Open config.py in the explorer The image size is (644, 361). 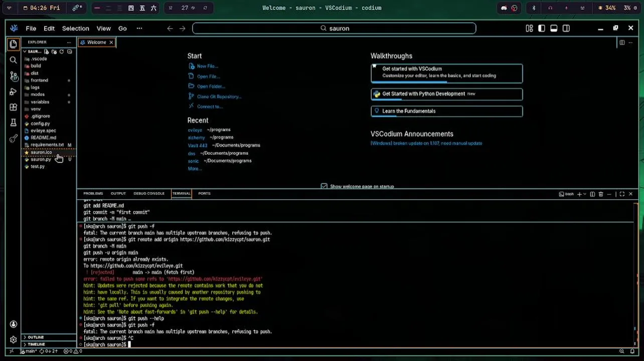coord(49,123)
